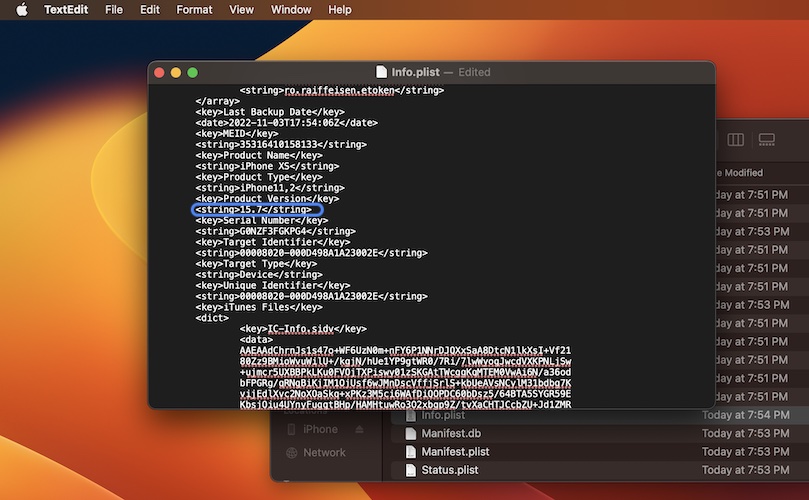Open the Help menu
The width and height of the screenshot is (809, 500).
coord(339,9)
